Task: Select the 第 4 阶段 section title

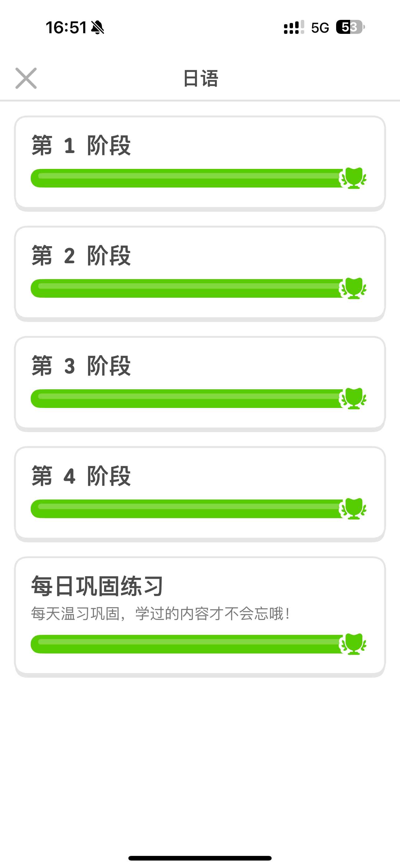Action: click(81, 476)
